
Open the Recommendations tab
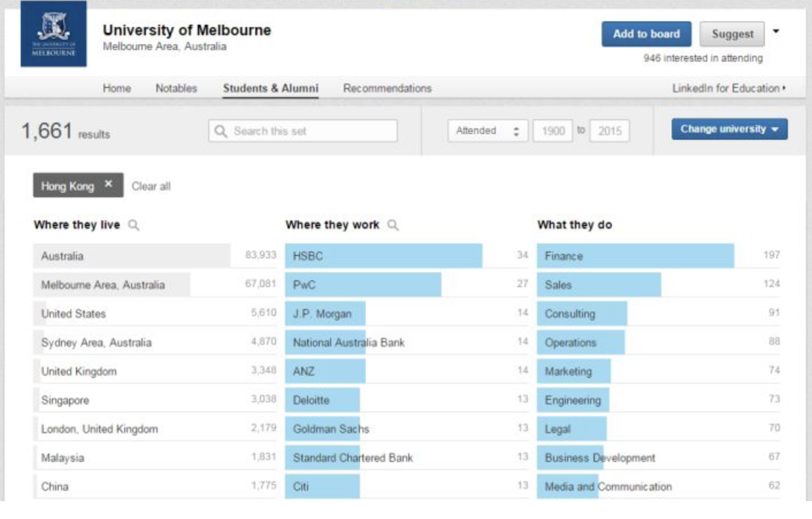tap(387, 89)
